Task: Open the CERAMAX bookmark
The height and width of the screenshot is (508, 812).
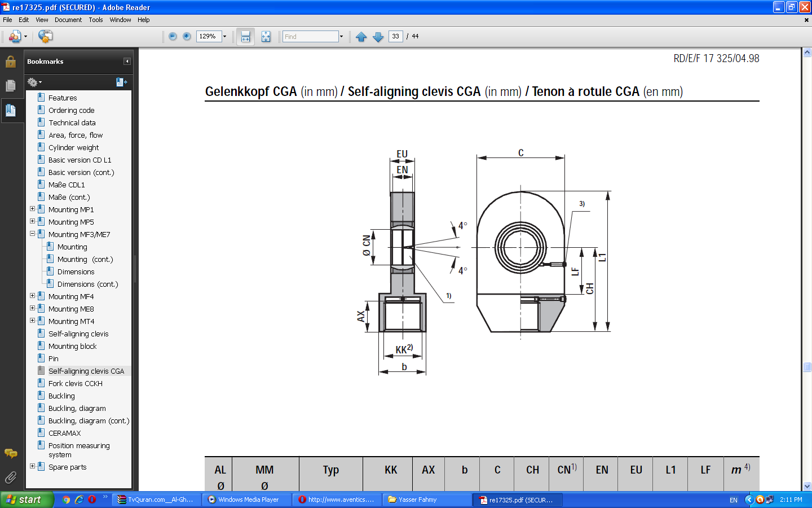Action: coord(65,433)
